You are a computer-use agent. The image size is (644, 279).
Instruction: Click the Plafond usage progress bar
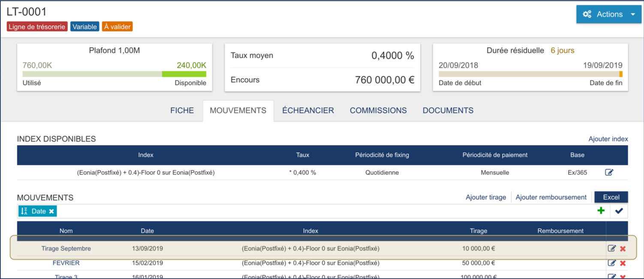click(x=114, y=74)
